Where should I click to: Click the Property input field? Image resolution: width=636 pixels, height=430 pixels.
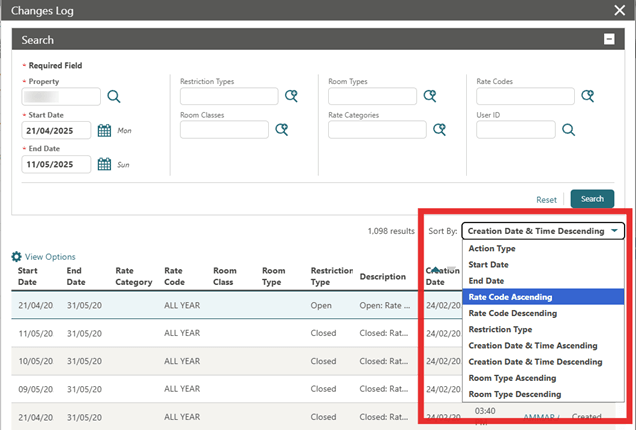tap(61, 97)
